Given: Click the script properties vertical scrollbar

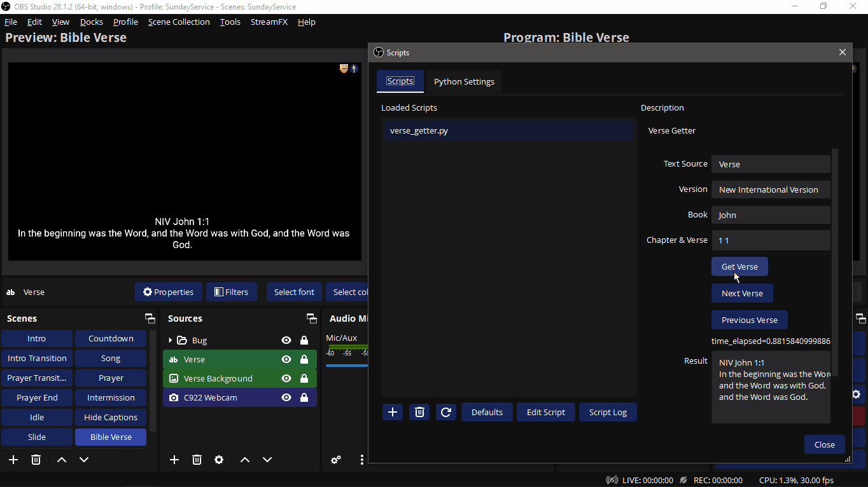Looking at the screenshot, I should point(836,262).
